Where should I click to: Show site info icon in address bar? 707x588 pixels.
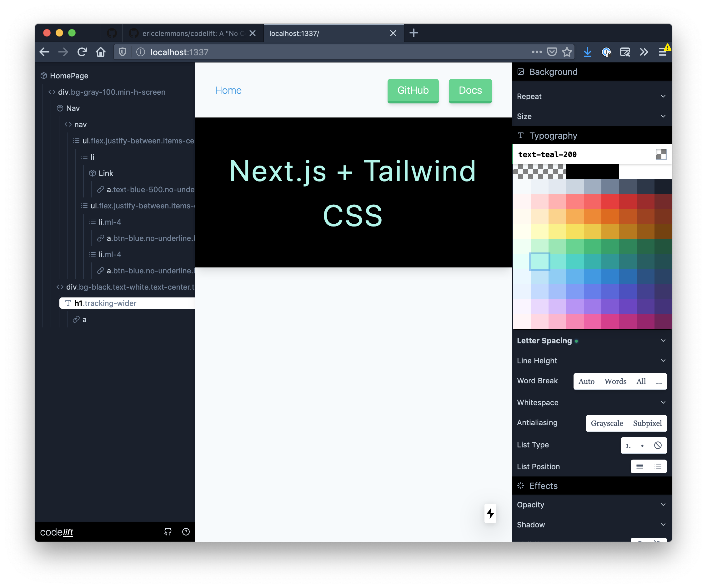pos(140,52)
